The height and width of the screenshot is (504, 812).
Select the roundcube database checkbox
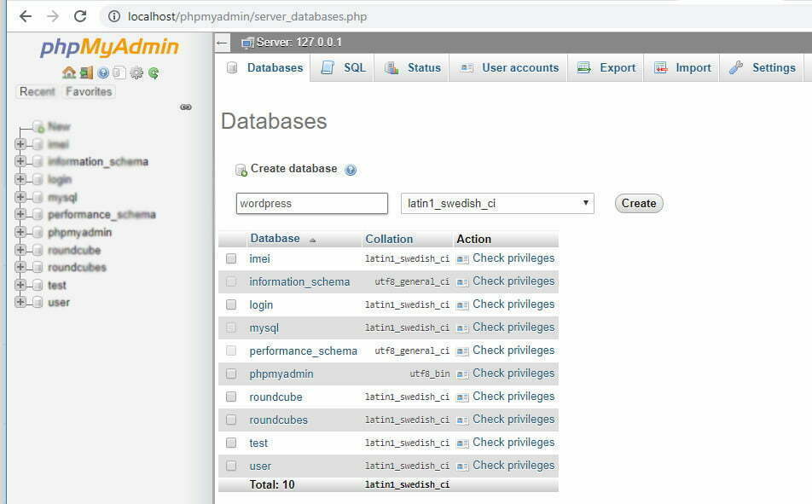231,397
